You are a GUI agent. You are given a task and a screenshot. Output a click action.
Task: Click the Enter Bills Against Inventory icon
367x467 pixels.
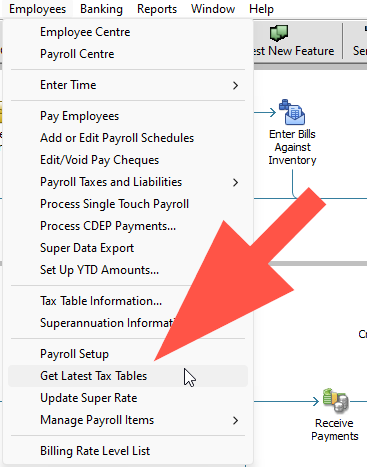click(292, 112)
